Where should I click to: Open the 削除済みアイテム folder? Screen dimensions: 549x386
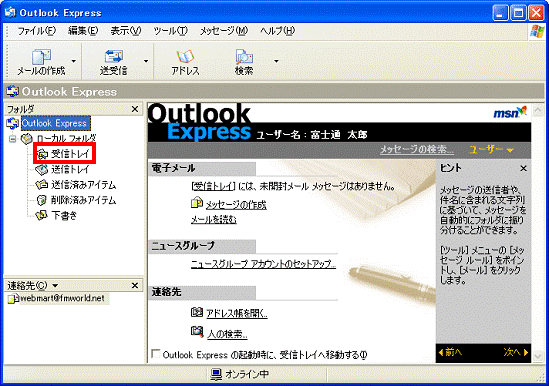coord(83,200)
